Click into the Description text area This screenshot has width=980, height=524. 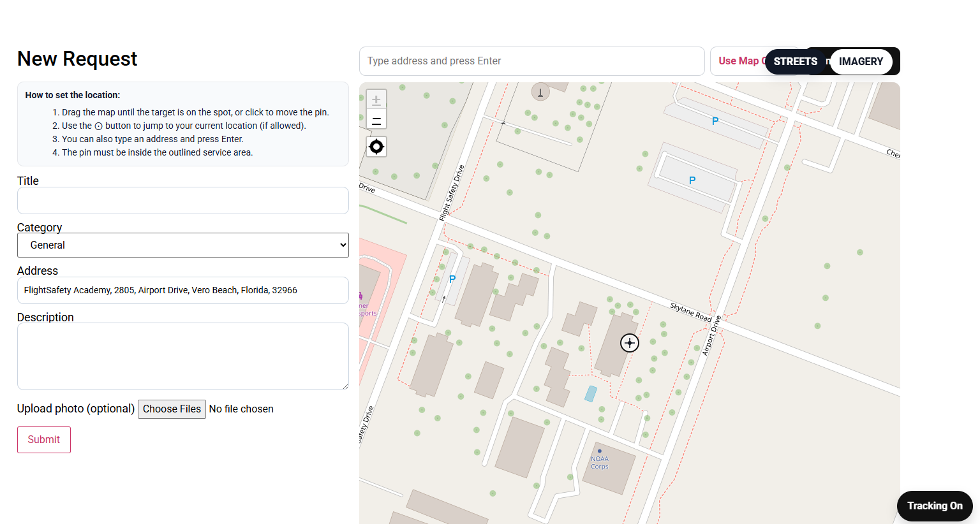[183, 356]
